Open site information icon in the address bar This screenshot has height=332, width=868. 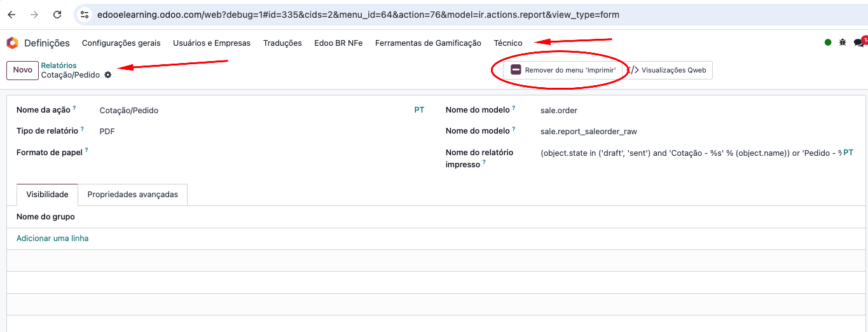coord(85,14)
